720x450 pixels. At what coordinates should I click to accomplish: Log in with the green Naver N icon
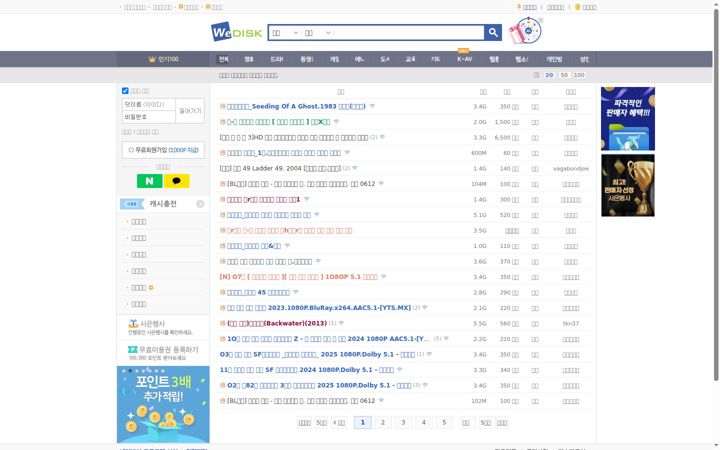pyautogui.click(x=149, y=181)
